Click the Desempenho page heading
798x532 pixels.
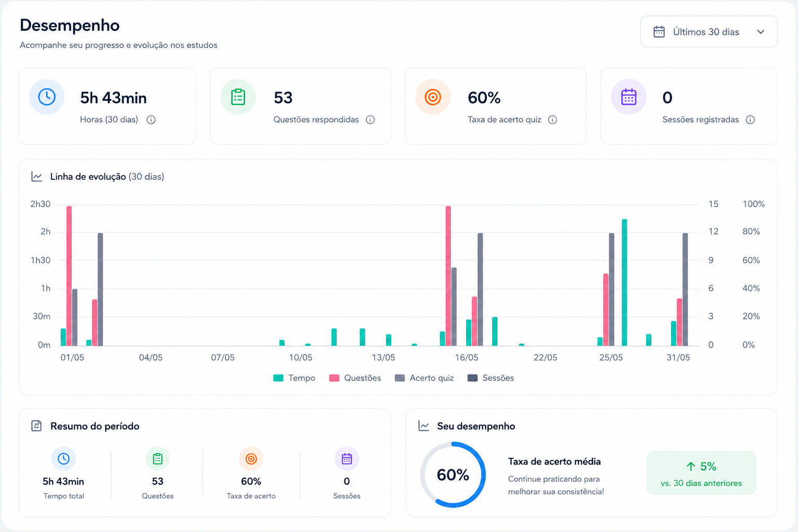click(70, 25)
